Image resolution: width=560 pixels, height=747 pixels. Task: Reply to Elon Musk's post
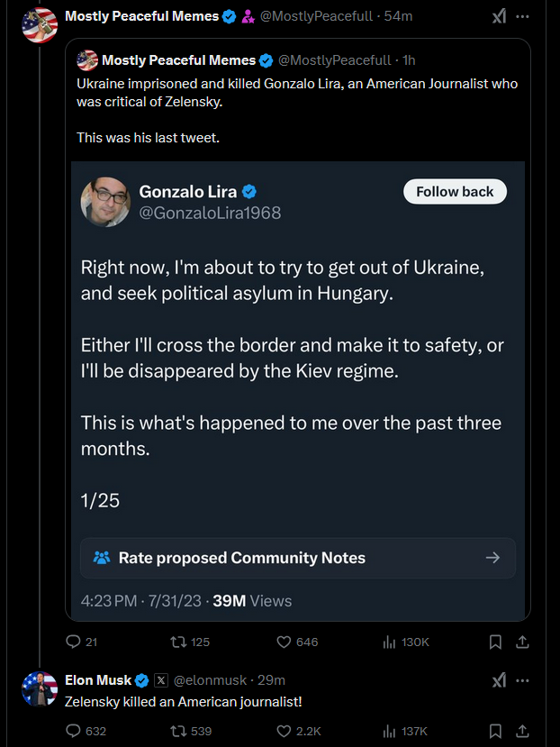pos(74,731)
